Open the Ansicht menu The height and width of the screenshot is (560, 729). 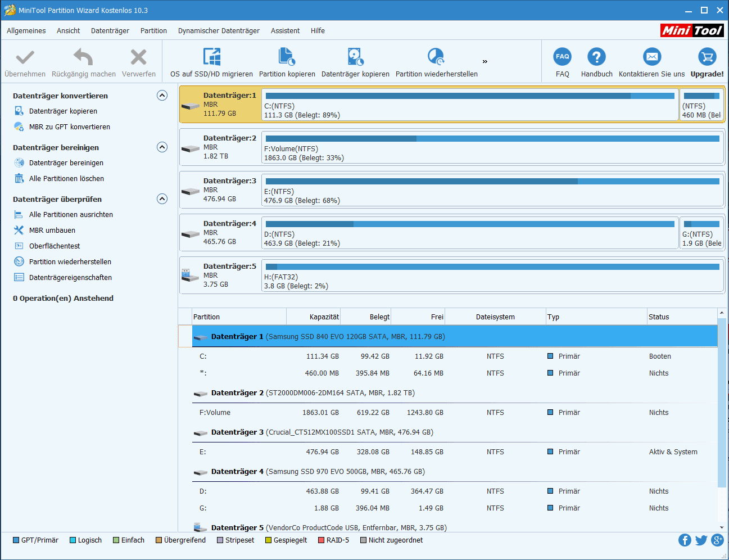pyautogui.click(x=69, y=31)
